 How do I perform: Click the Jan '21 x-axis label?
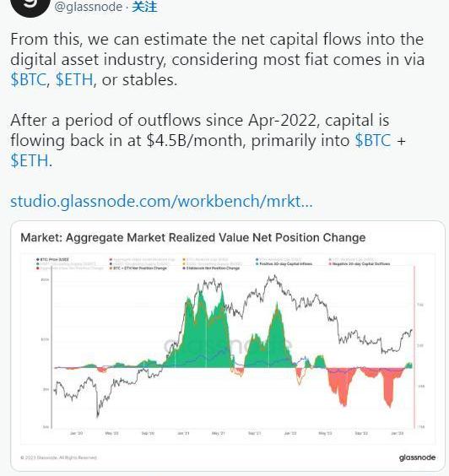click(x=183, y=434)
